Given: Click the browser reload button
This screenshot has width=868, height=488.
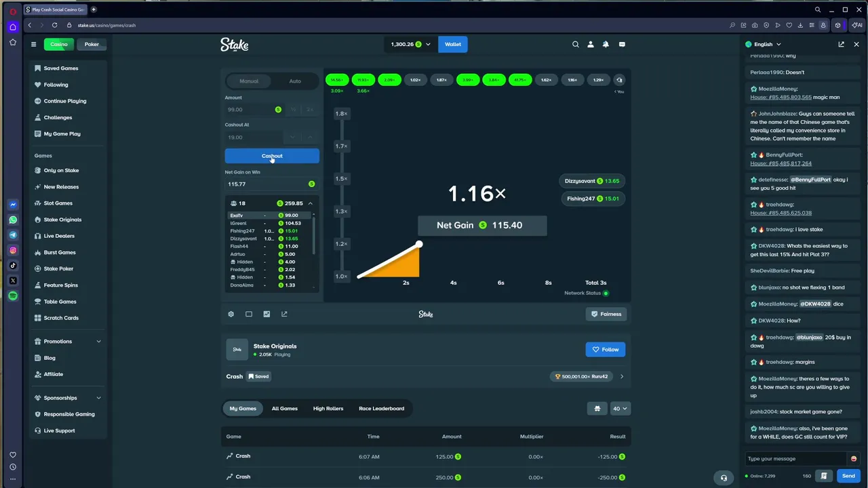Looking at the screenshot, I should click(54, 25).
